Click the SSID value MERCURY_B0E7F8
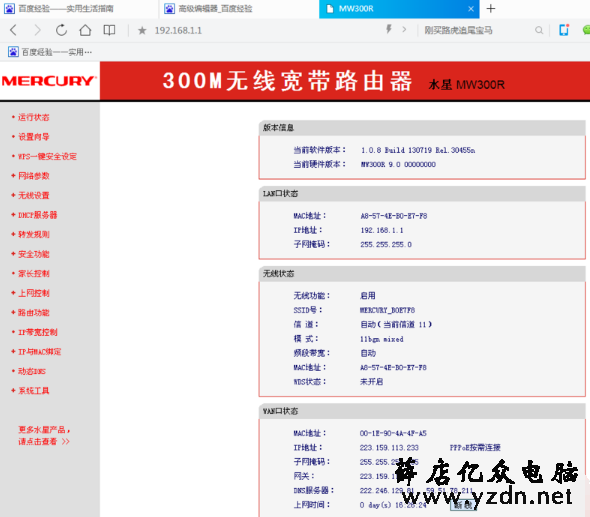Screen dimensions: 590x517 [x=387, y=310]
